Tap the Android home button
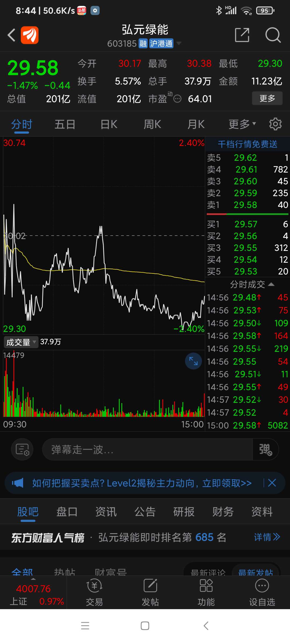Image resolution: width=290 pixels, height=644 pixels. (145, 626)
